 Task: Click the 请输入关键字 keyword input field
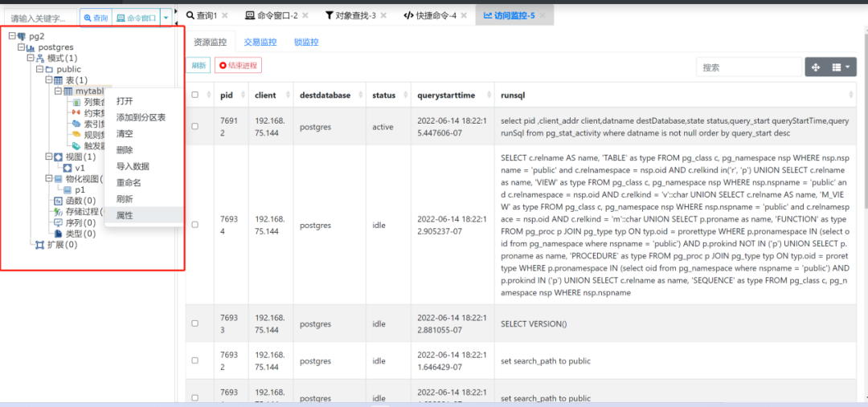click(41, 18)
